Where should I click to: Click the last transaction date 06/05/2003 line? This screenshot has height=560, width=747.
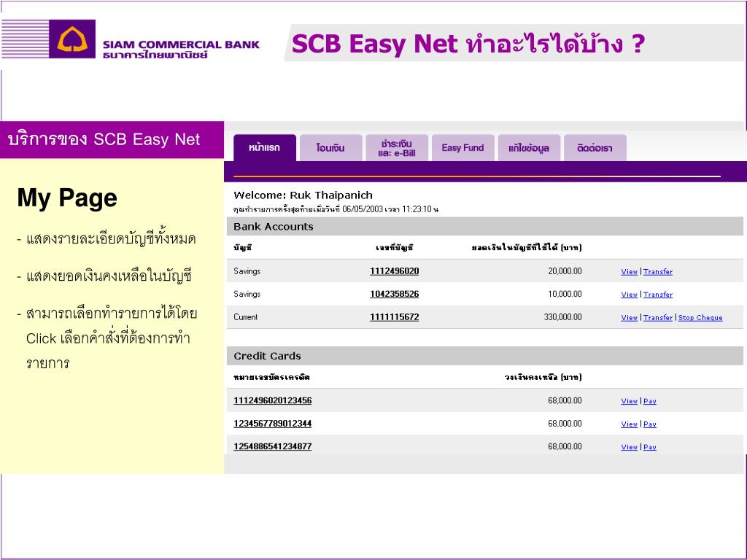336,209
